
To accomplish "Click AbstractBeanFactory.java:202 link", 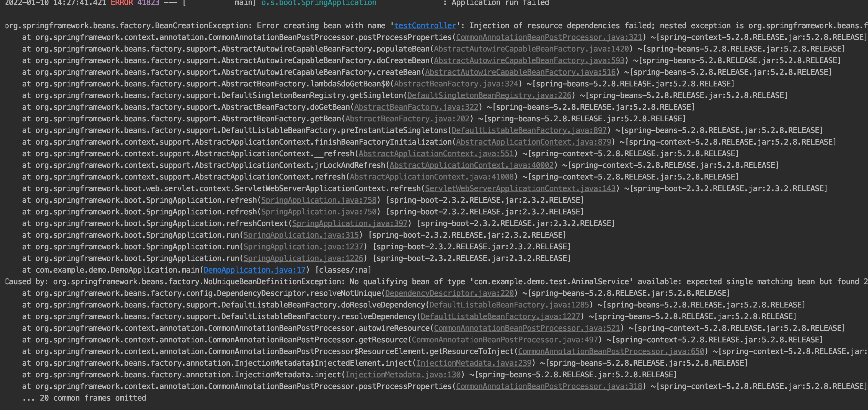I will pyautogui.click(x=407, y=119).
